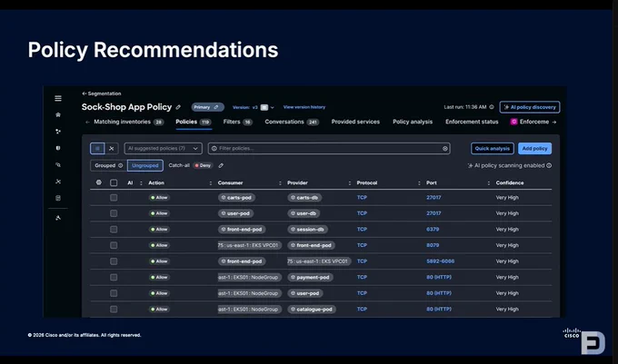618x364 pixels.
Task: Open the Provider column options menu
Action: pos(350,183)
